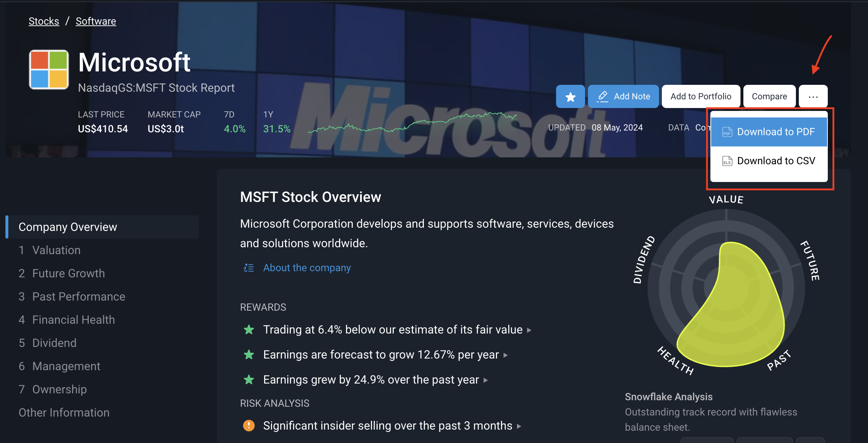Open the Software breadcrumb link
868x443 pixels.
(x=96, y=21)
